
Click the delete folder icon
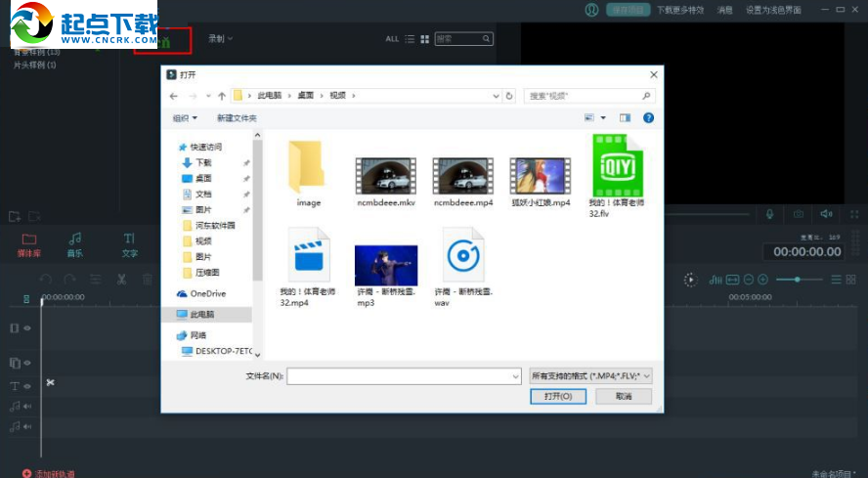34,216
